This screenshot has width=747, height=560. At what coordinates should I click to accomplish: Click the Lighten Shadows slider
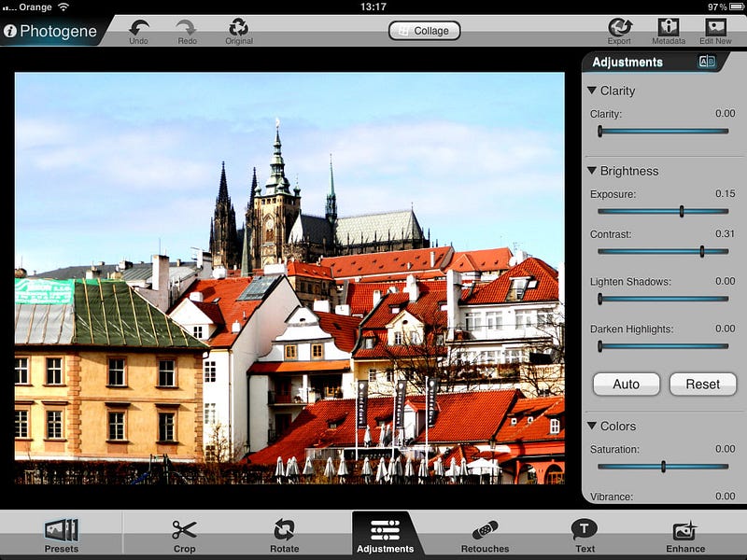click(x=663, y=299)
